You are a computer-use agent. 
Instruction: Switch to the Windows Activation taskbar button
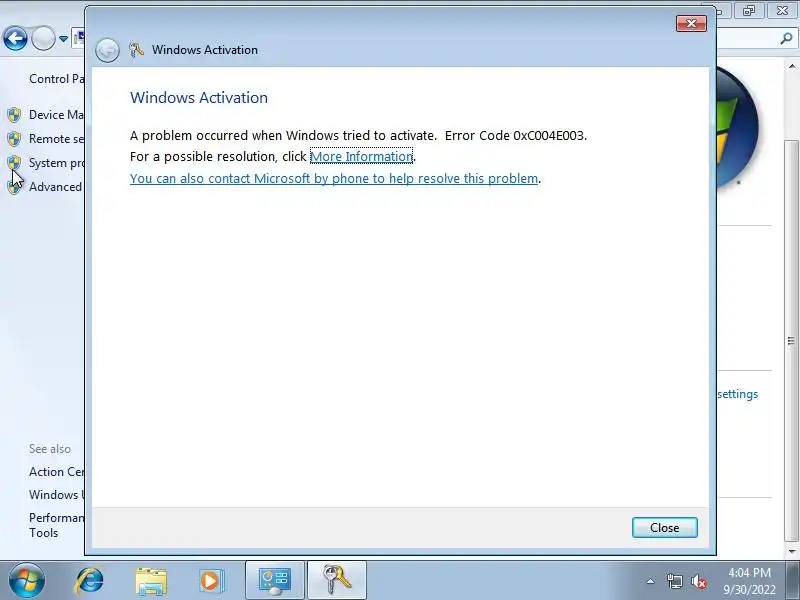click(x=337, y=581)
